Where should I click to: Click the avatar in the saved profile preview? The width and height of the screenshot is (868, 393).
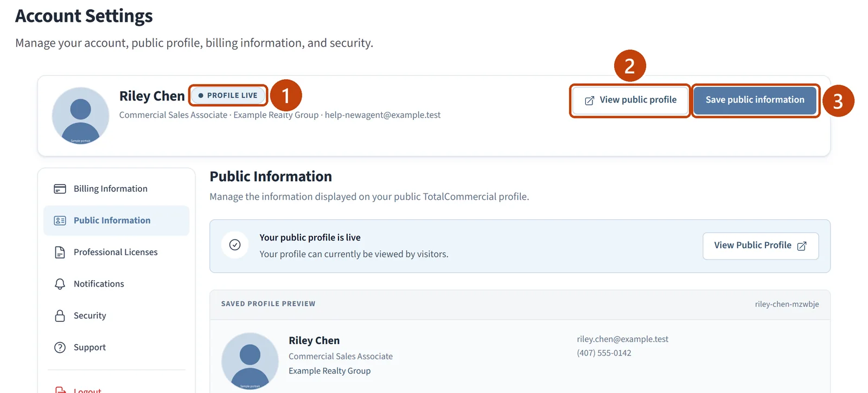tap(250, 361)
